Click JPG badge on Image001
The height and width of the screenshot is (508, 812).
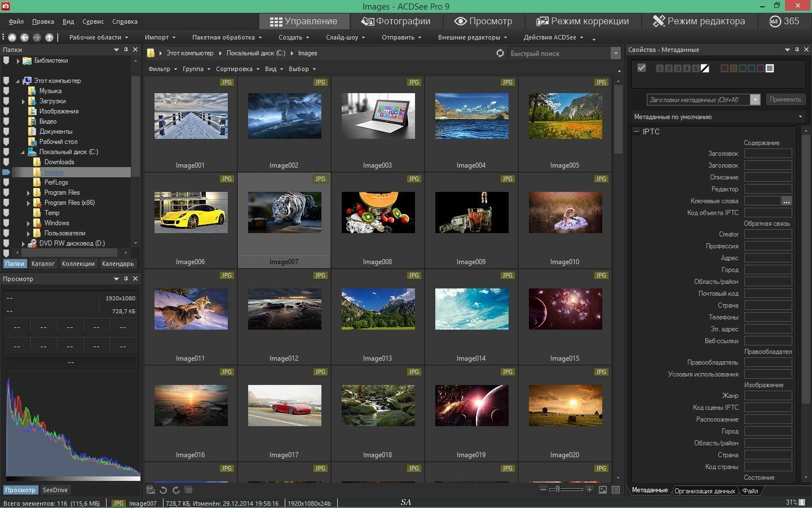(x=227, y=82)
